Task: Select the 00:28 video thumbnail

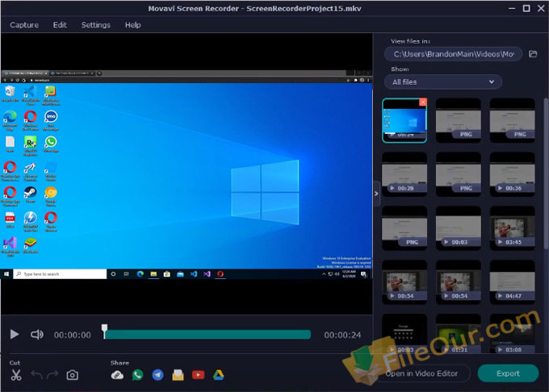Action: coord(404,174)
